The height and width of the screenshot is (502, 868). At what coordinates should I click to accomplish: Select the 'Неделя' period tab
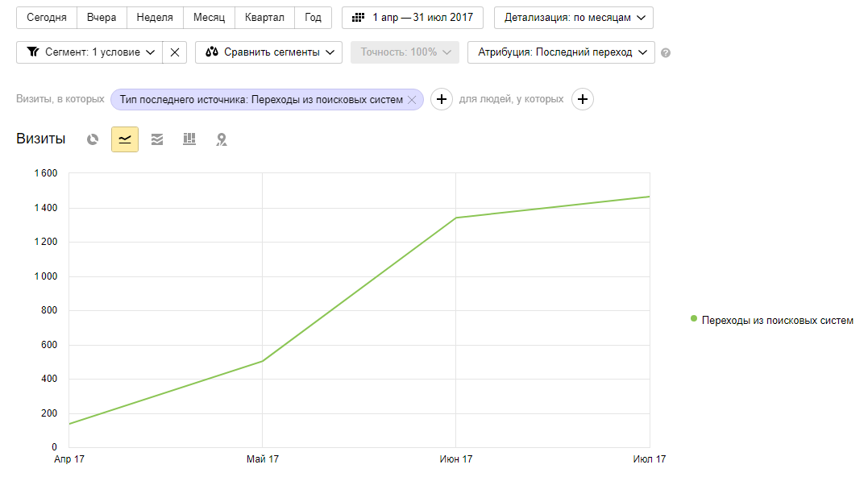tap(155, 18)
